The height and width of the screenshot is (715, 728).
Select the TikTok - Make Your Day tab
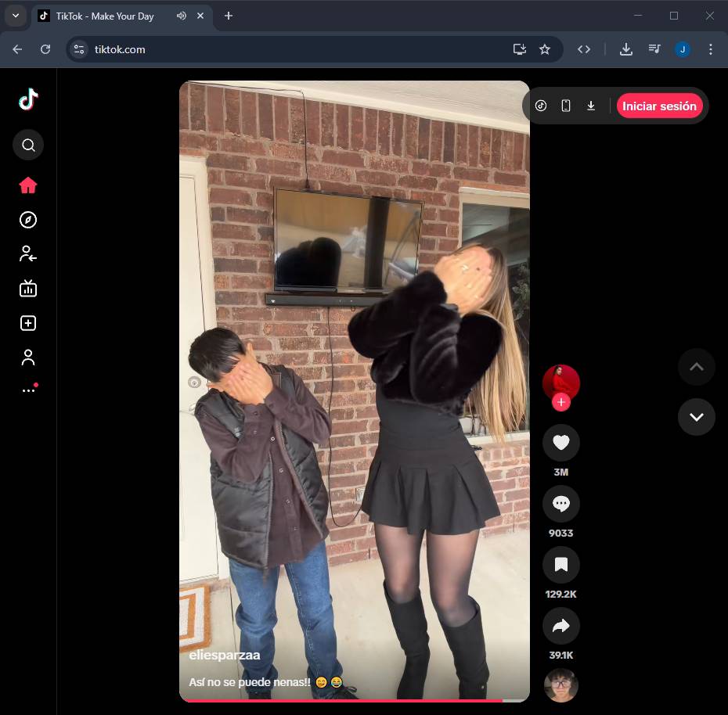(x=104, y=16)
